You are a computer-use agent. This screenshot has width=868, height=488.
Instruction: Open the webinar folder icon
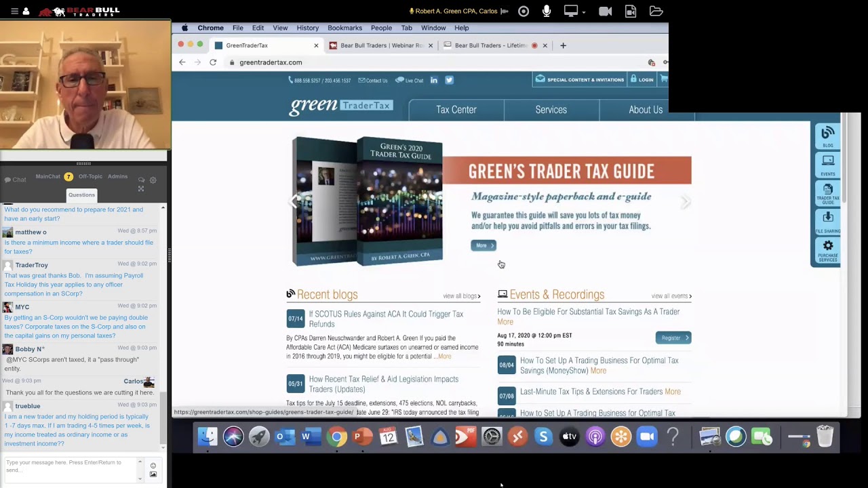click(656, 11)
